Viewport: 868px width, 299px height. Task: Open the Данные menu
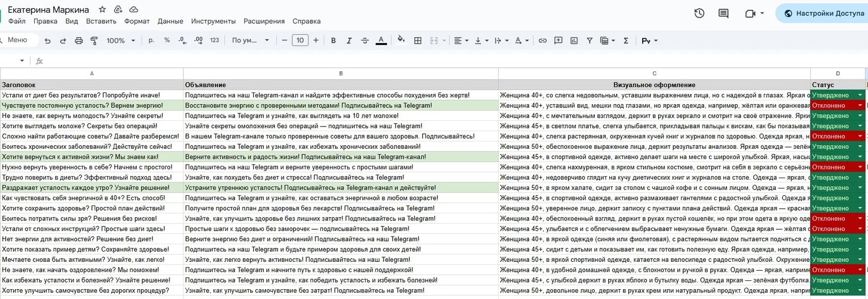(171, 21)
